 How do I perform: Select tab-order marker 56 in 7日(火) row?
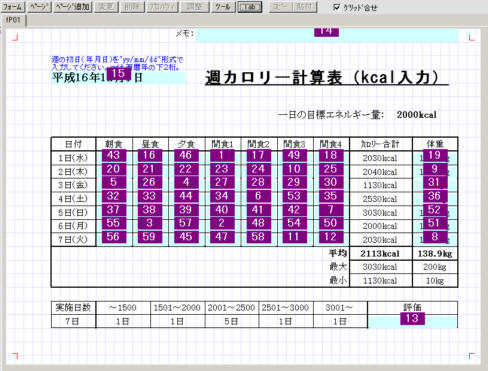[x=113, y=237]
